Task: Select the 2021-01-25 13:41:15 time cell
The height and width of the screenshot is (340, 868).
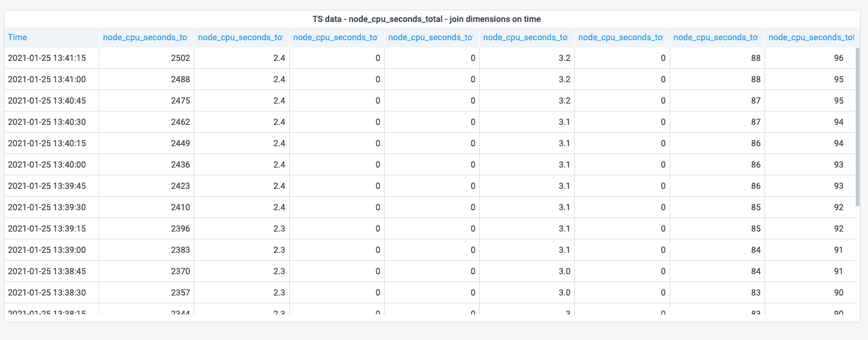Action: pos(46,58)
